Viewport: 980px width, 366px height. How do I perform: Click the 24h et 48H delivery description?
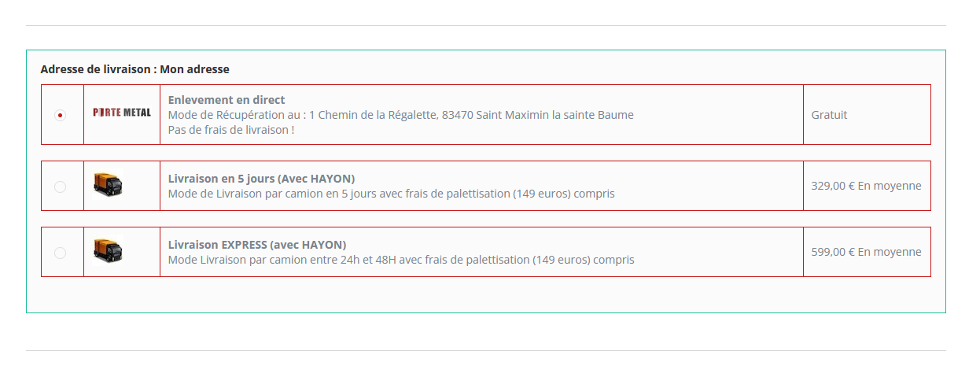tap(401, 260)
